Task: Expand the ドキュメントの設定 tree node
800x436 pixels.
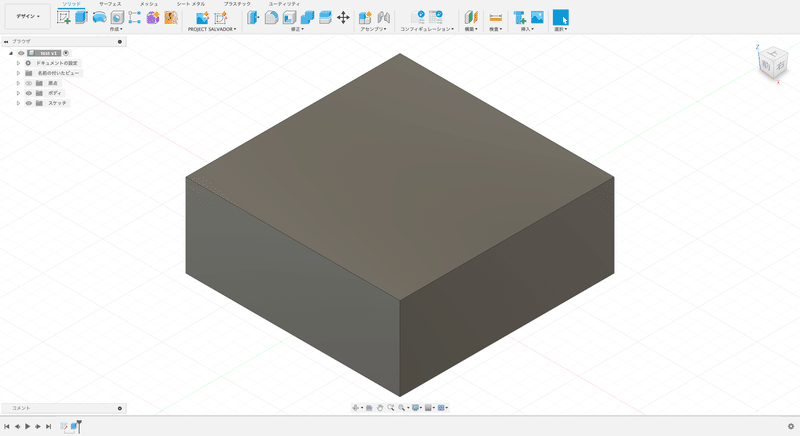Action: click(x=18, y=63)
